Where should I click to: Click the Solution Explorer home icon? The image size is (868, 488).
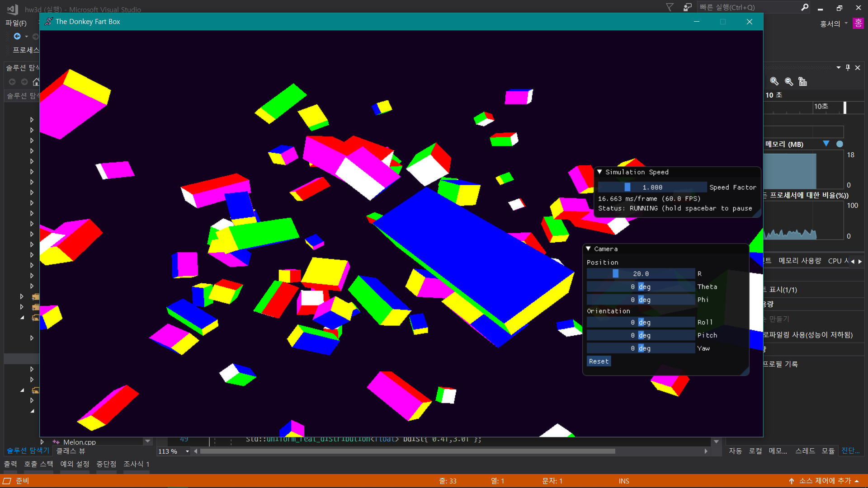36,82
